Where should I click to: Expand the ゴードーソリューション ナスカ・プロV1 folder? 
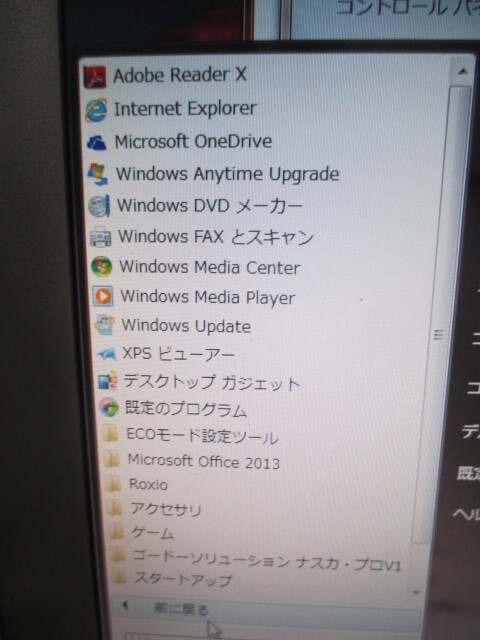pyautogui.click(x=267, y=560)
